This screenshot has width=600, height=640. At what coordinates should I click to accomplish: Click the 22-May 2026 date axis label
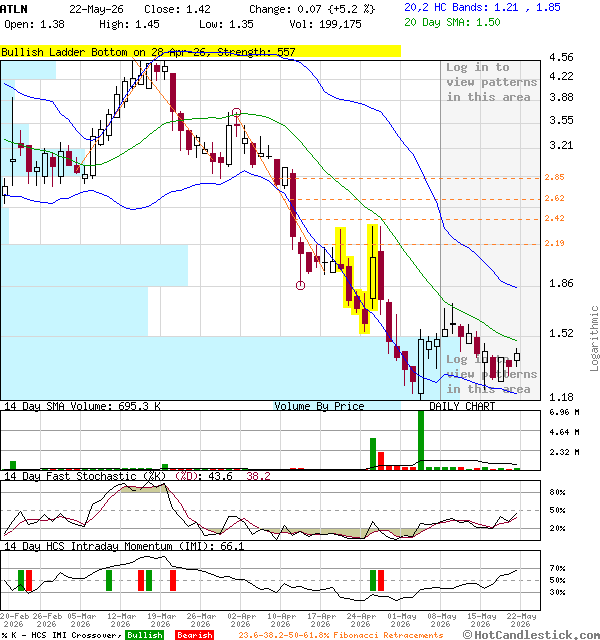[521, 620]
